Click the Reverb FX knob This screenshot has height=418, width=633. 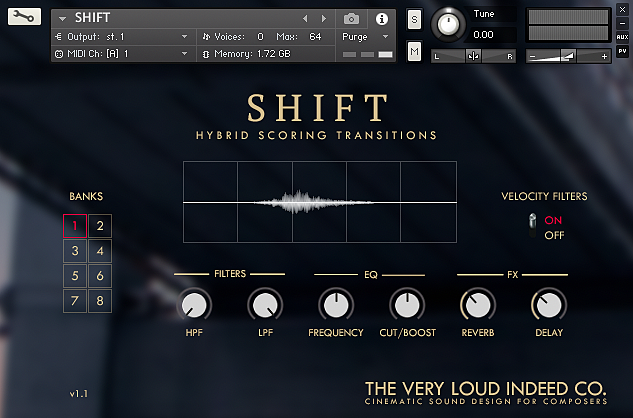pyautogui.click(x=477, y=305)
